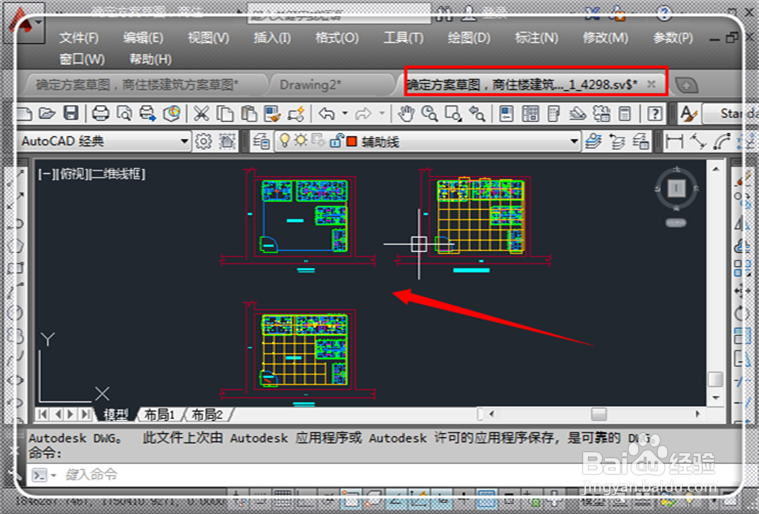The height and width of the screenshot is (514, 759).
Task: Click the first layout tab navigation arrow
Action: pos(43,414)
